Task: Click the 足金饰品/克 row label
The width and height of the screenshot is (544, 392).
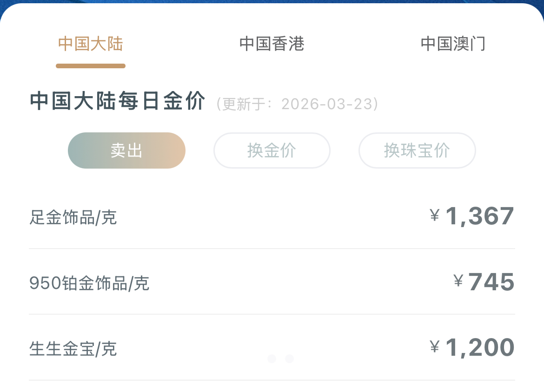Action: click(73, 217)
